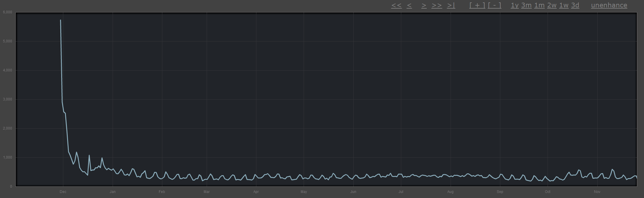644x198 pixels.
Task: Click the 5,000 y-axis value
Action: 7,41
